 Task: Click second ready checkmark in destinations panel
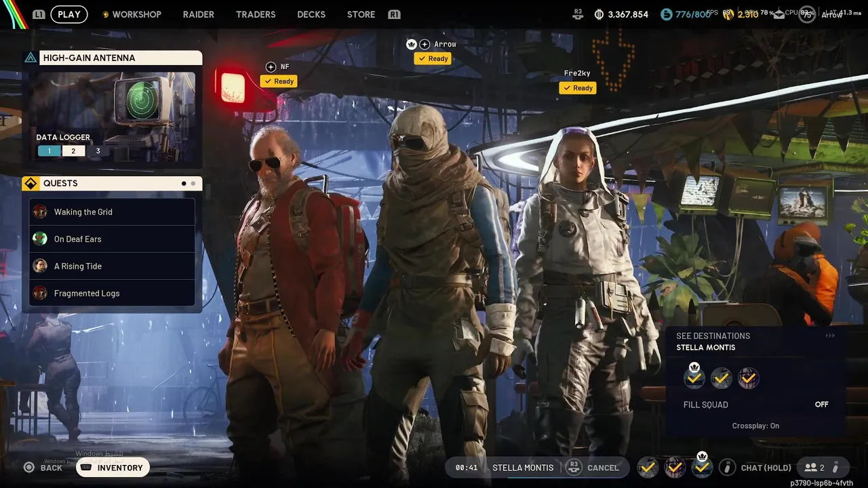(721, 378)
